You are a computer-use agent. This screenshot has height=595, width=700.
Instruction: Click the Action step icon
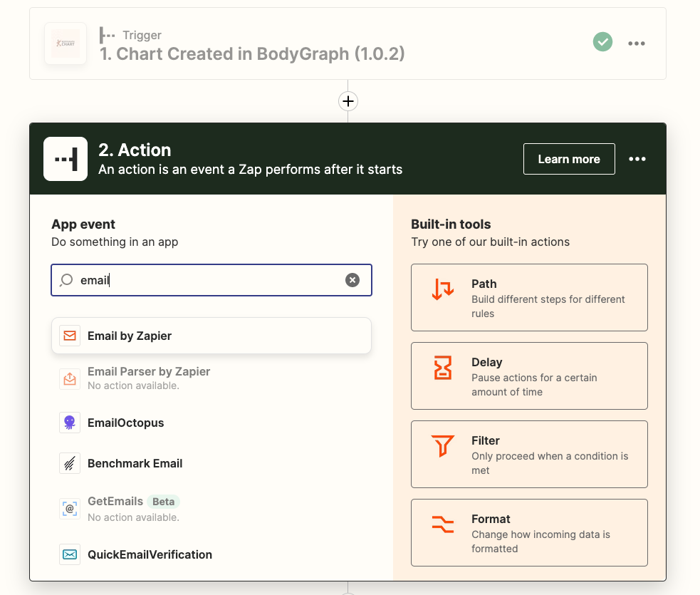tap(66, 159)
